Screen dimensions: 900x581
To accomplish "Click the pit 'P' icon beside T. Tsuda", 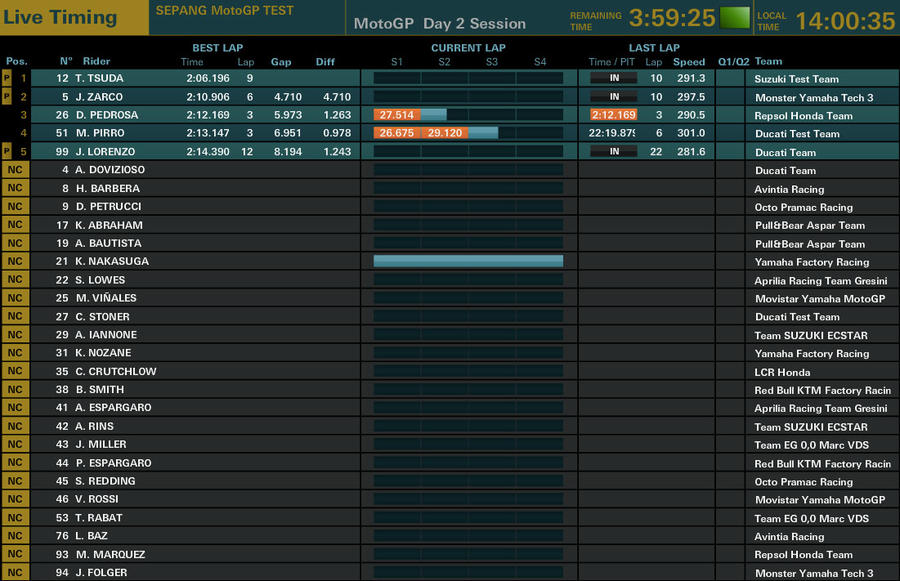I will click(7, 78).
